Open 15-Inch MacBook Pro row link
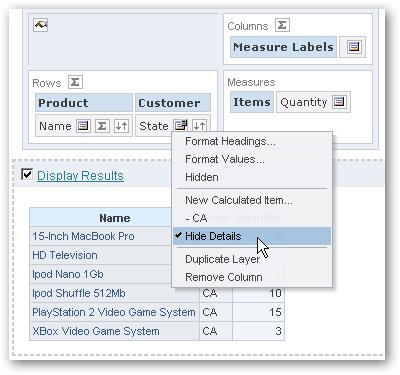This screenshot has height=375, width=400. tap(83, 236)
